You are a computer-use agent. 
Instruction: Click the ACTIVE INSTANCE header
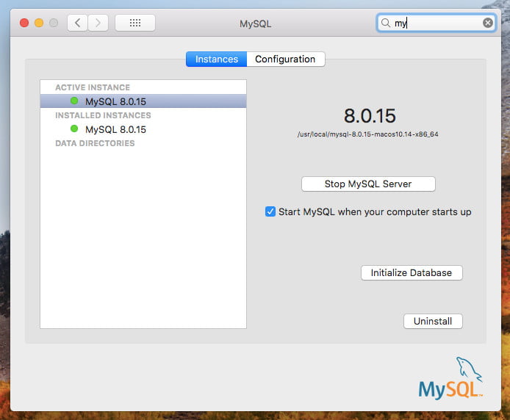93,87
